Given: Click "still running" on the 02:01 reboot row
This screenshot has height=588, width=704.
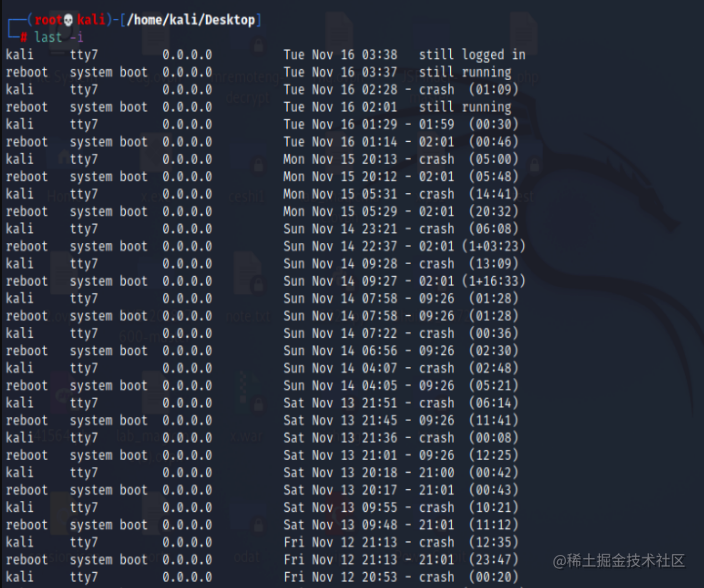Looking at the screenshot, I should pyautogui.click(x=465, y=107).
